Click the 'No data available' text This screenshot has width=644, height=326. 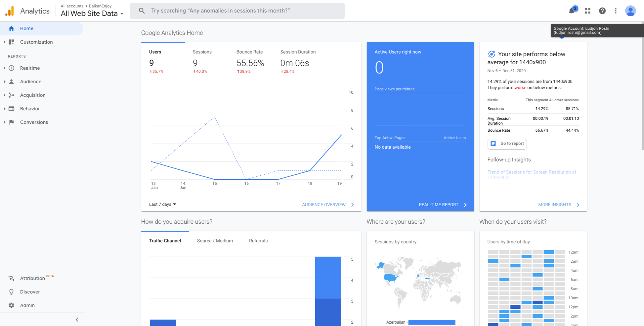tap(392, 147)
